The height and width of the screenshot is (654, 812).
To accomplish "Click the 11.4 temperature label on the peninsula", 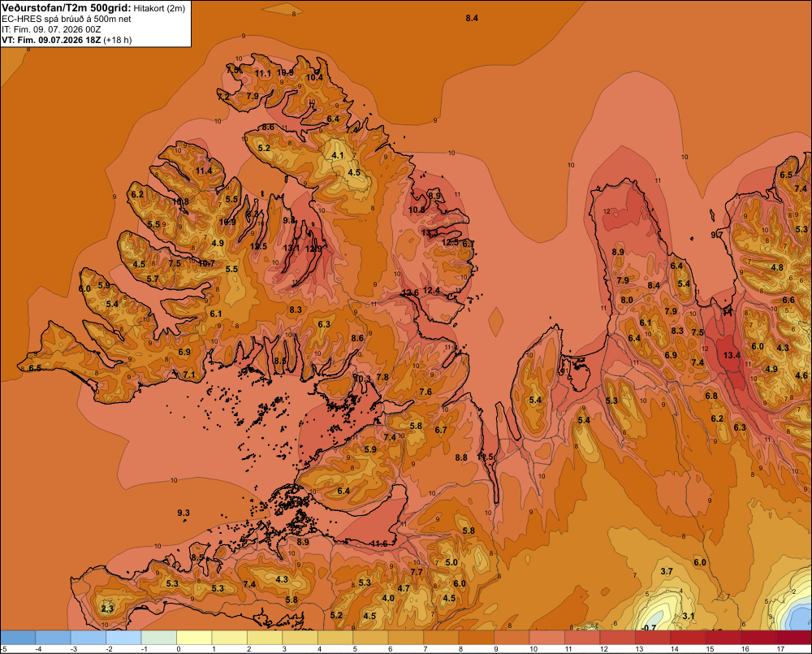I will 204,171.
